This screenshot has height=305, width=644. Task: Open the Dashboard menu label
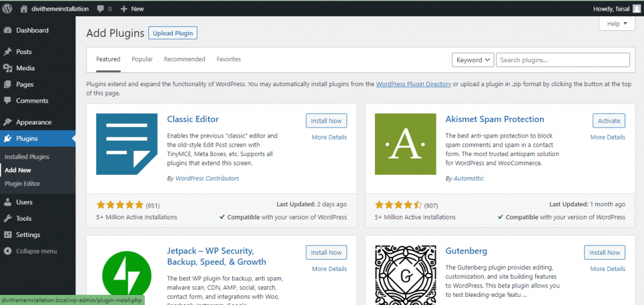pyautogui.click(x=33, y=30)
